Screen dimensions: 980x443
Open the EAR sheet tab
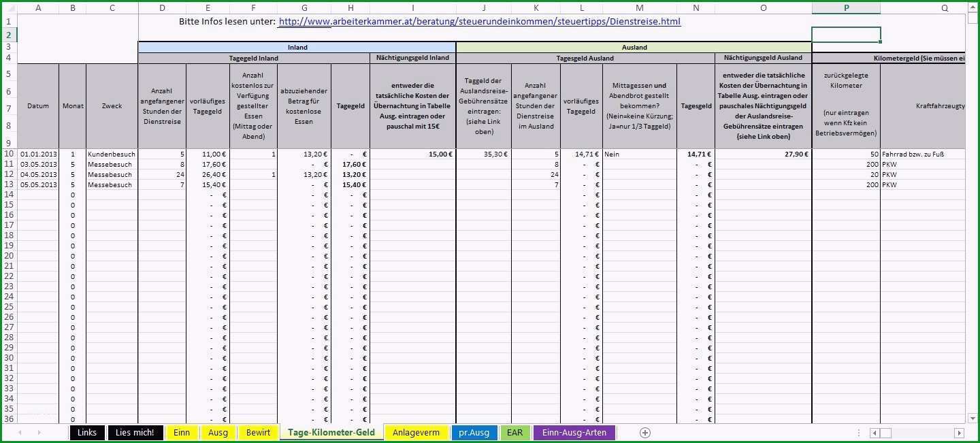coord(515,433)
